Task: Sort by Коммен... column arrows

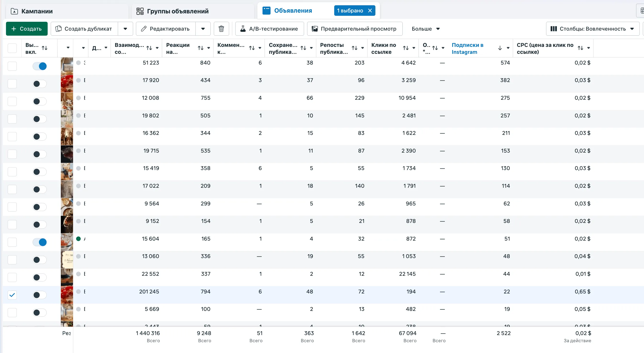Action: point(252,48)
